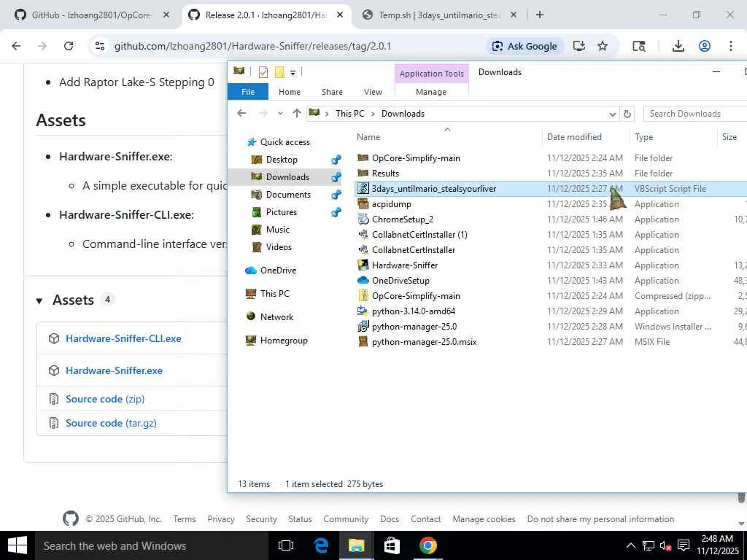Expand breadcrumb chevron after This PC

pos(373,114)
